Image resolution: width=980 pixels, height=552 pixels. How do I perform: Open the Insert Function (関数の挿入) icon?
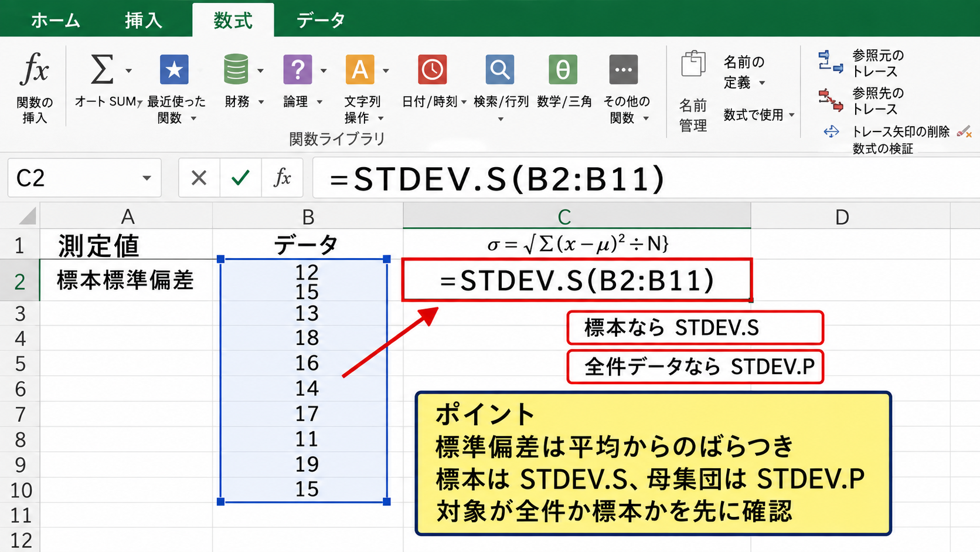35,69
